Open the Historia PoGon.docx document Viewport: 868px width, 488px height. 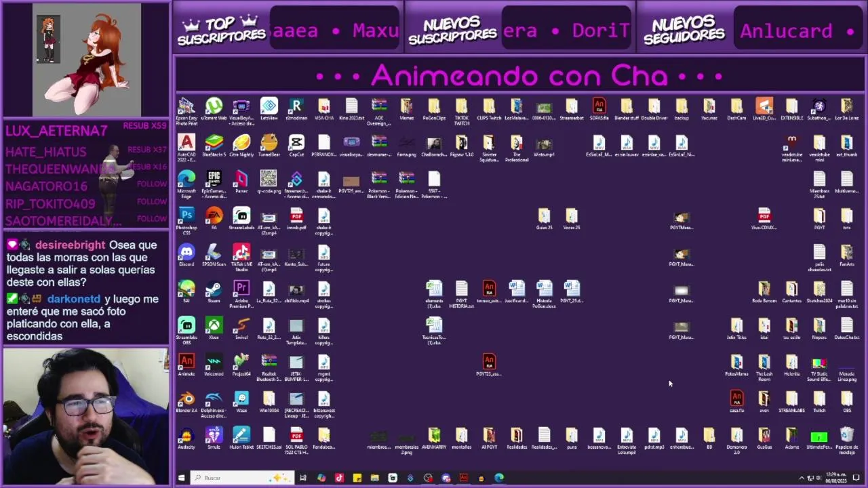(x=544, y=295)
